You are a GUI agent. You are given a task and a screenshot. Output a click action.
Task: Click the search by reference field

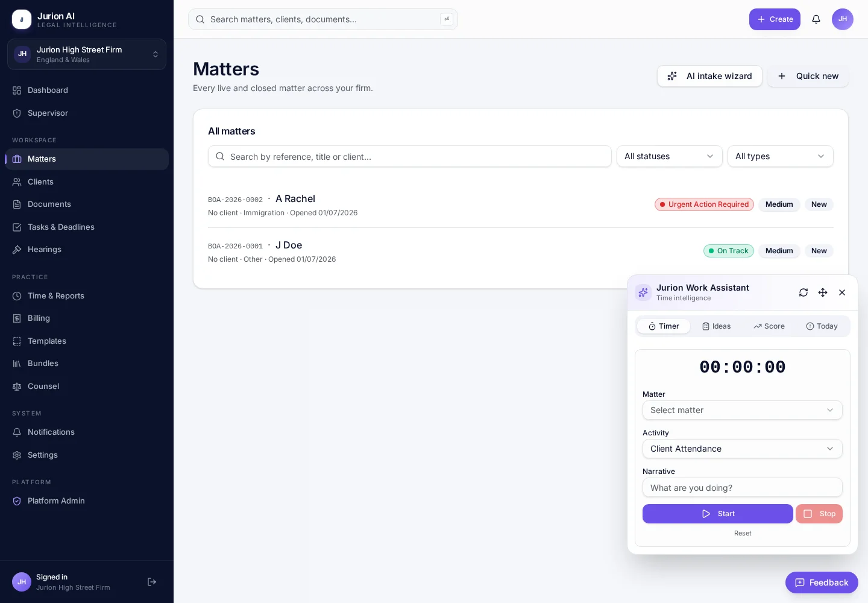click(410, 156)
